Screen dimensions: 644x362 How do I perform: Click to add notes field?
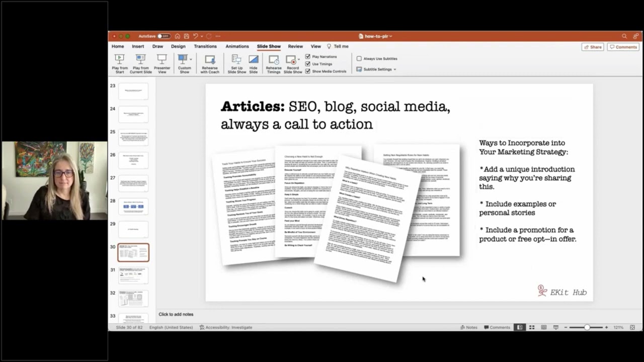pos(176,314)
